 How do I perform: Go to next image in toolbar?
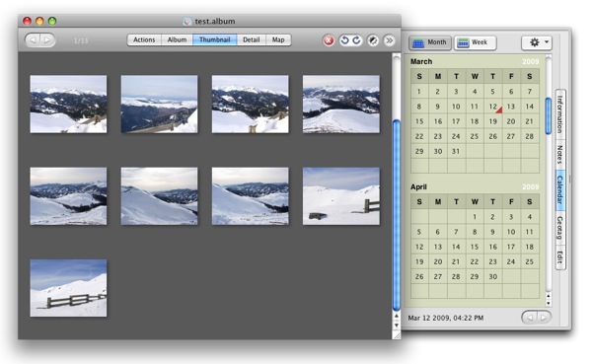click(x=47, y=40)
